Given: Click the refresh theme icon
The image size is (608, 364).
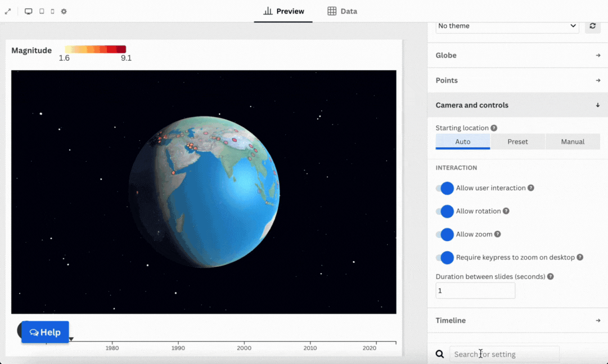Looking at the screenshot, I should point(592,26).
